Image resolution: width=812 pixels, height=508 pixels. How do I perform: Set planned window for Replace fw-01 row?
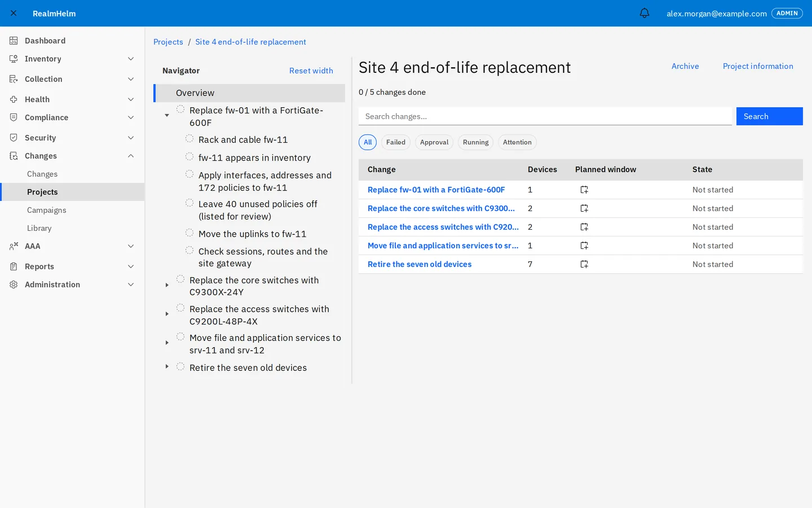tap(584, 190)
